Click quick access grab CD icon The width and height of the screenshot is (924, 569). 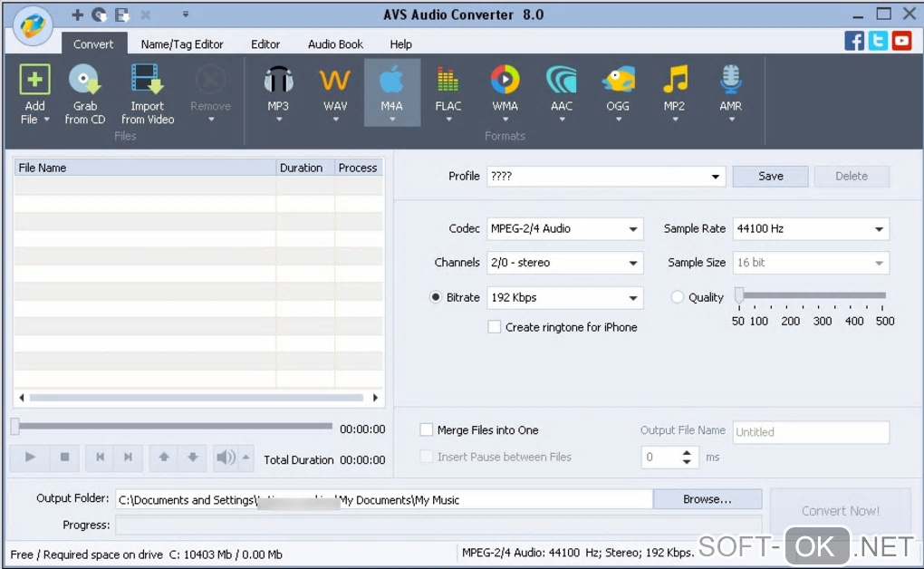99,14
